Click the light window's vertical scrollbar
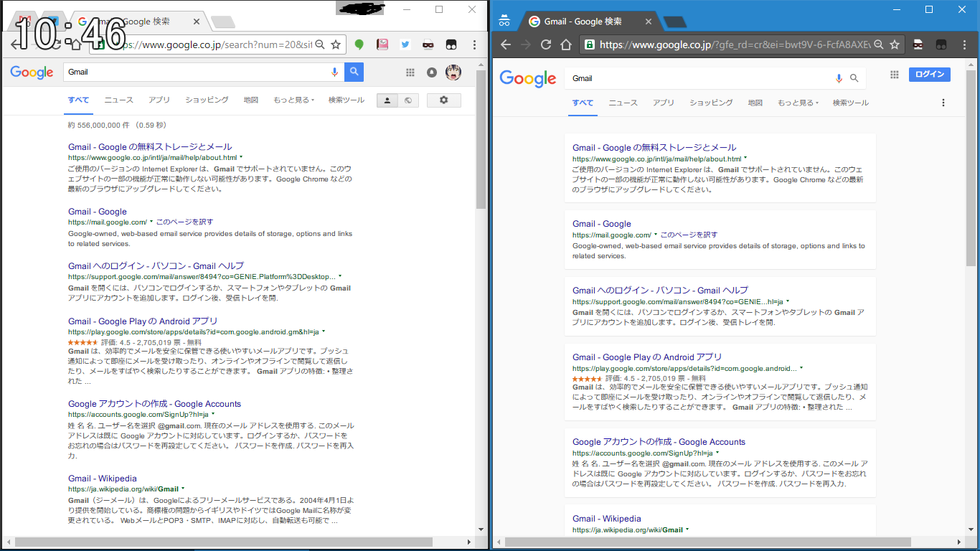Screen dimensions: 980x551 481,140
